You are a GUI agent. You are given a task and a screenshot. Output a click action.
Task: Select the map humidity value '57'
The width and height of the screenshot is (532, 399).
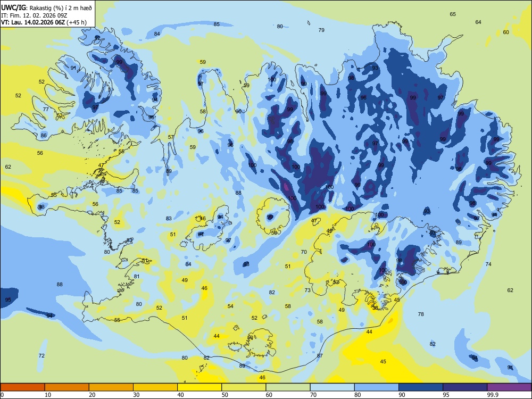[171, 137]
